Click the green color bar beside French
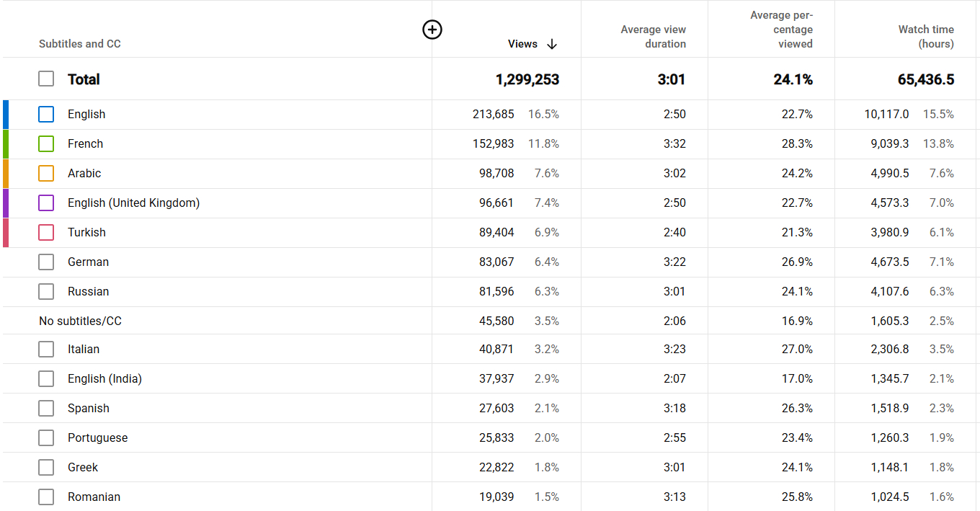The height and width of the screenshot is (511, 980). click(3, 143)
